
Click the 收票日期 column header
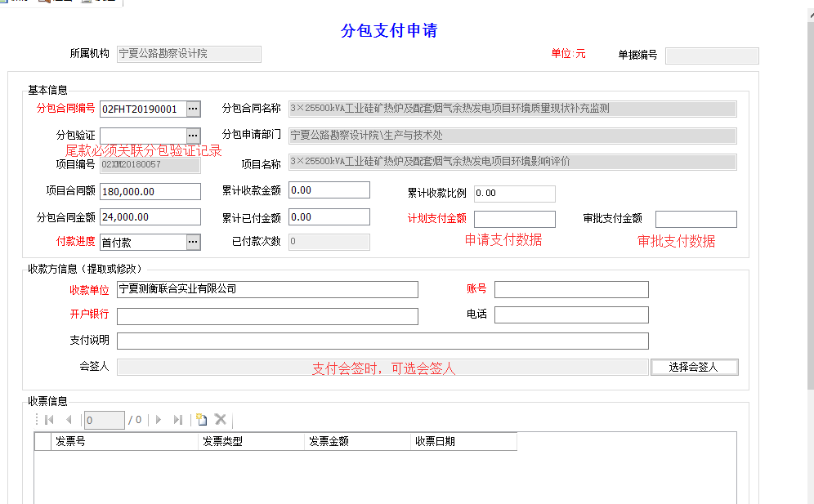coord(463,441)
